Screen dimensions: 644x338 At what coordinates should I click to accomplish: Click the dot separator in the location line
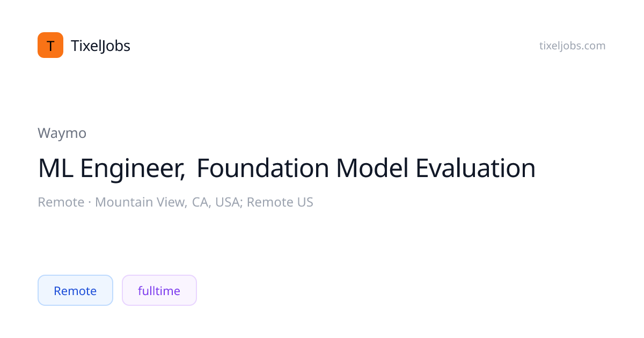(90, 202)
